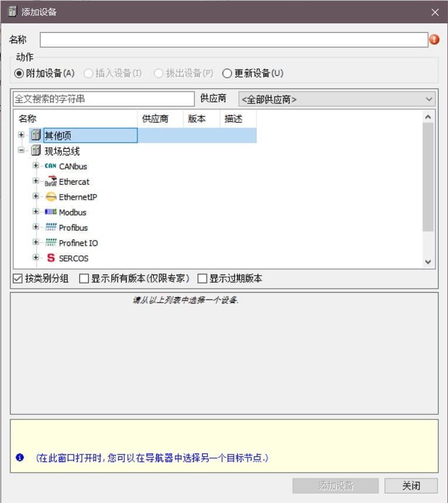Viewport: 448px width, 503px height.
Task: Enable 显示过期版本 checkbox
Action: pyautogui.click(x=203, y=278)
